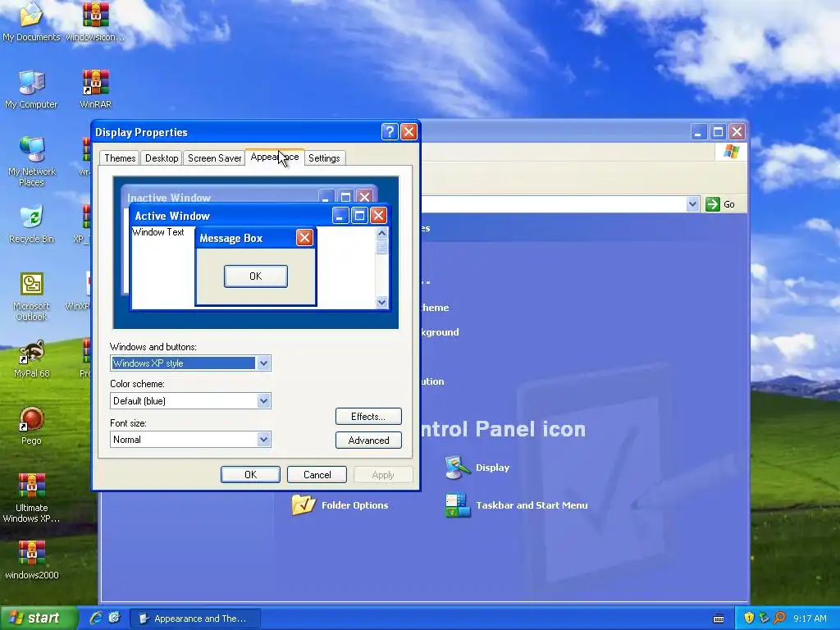This screenshot has height=630, width=840.
Task: Click the taskbar clock showing 9:17 AM
Action: tap(810, 619)
